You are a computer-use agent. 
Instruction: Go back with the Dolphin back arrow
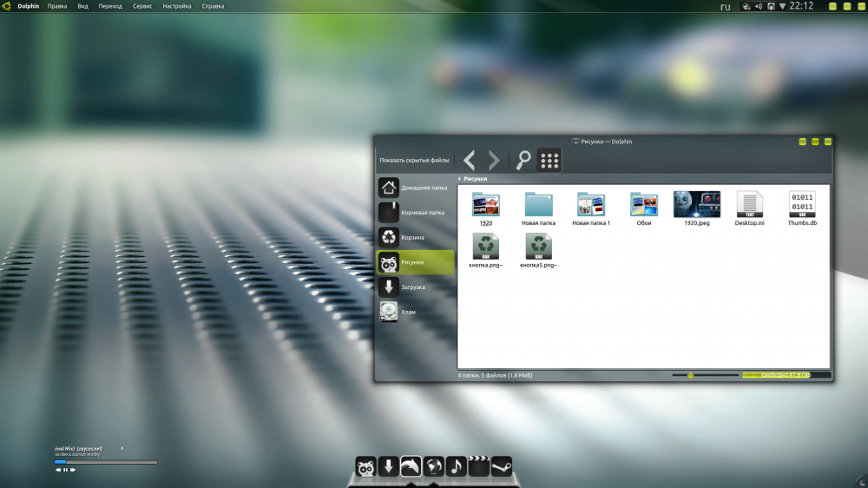pyautogui.click(x=470, y=161)
